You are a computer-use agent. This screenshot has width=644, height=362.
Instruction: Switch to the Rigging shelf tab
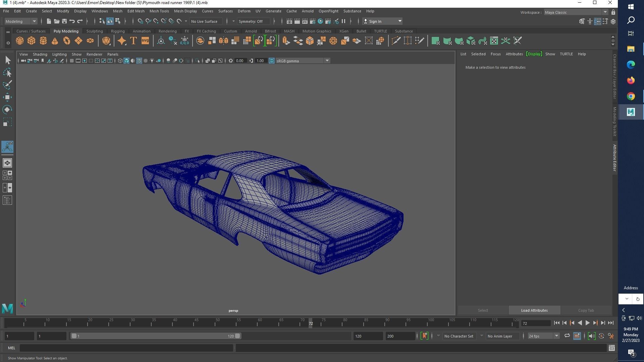click(118, 31)
